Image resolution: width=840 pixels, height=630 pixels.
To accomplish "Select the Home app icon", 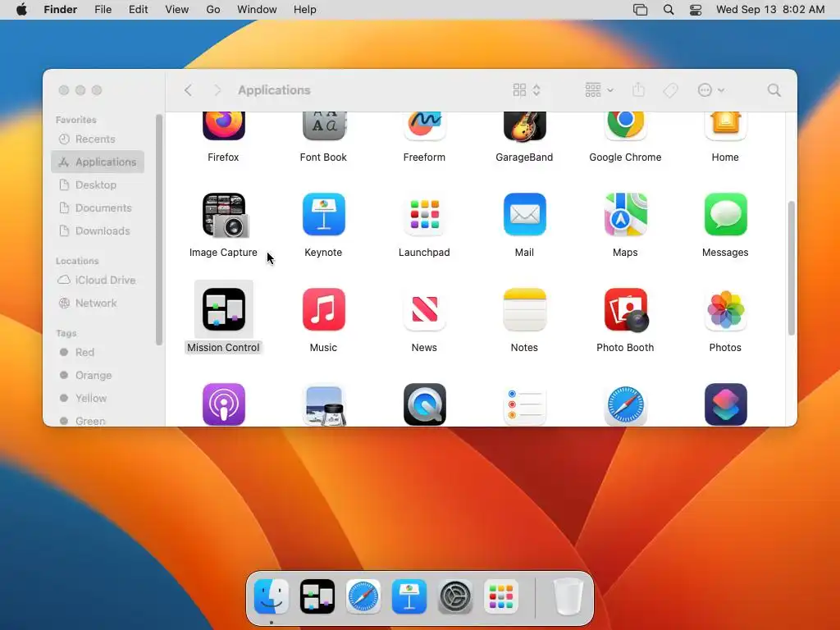I will pos(725,126).
